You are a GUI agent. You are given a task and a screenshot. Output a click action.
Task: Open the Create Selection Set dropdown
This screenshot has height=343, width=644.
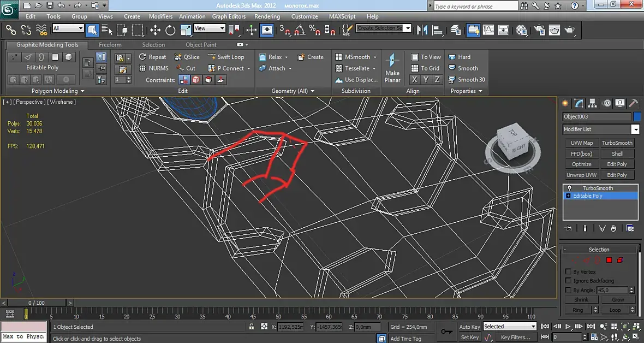(407, 28)
